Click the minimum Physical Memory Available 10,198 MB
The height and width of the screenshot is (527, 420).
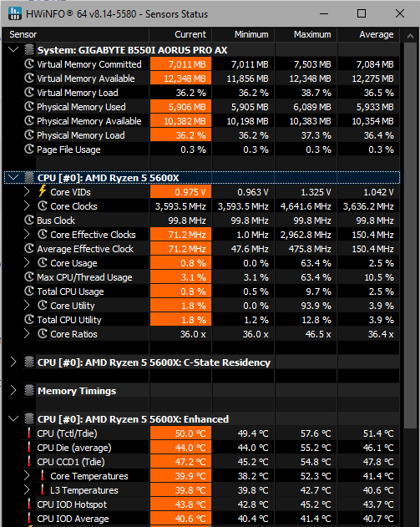coord(248,121)
